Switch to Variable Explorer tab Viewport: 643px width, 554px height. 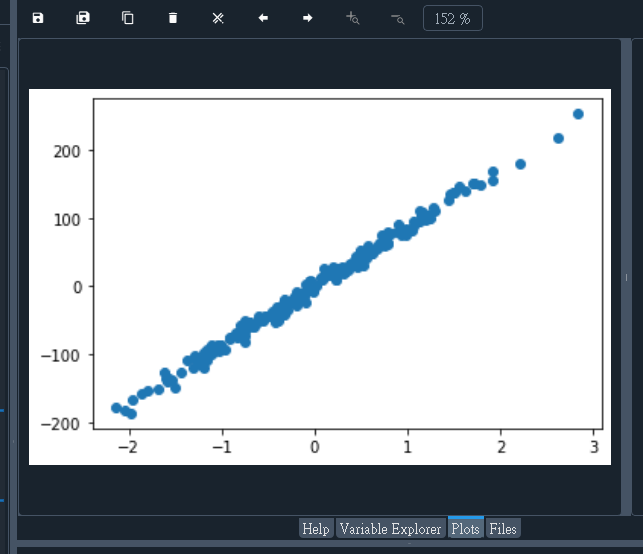[391, 529]
